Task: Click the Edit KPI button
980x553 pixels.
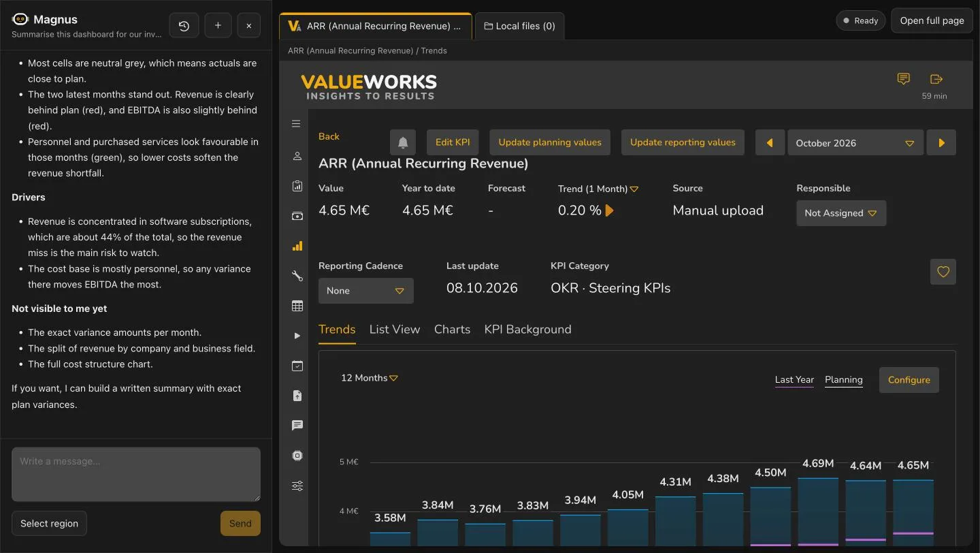Action: (453, 142)
